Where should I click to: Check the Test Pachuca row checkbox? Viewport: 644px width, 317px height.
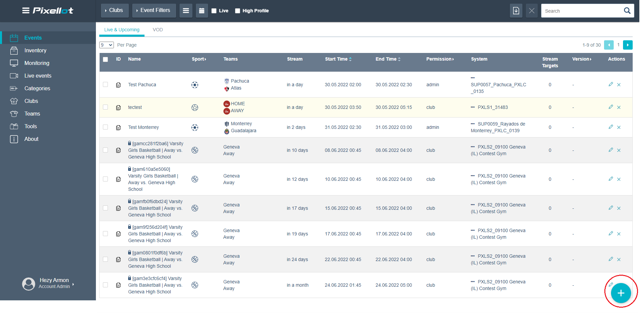coord(106,85)
